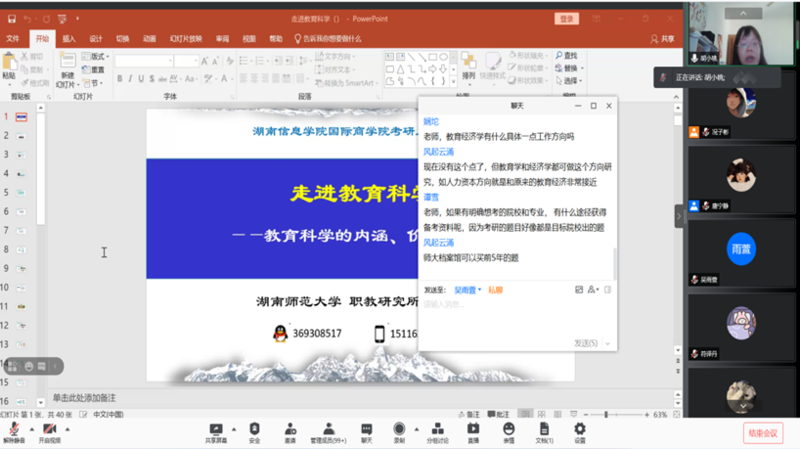Click the chat message input field

click(517, 317)
